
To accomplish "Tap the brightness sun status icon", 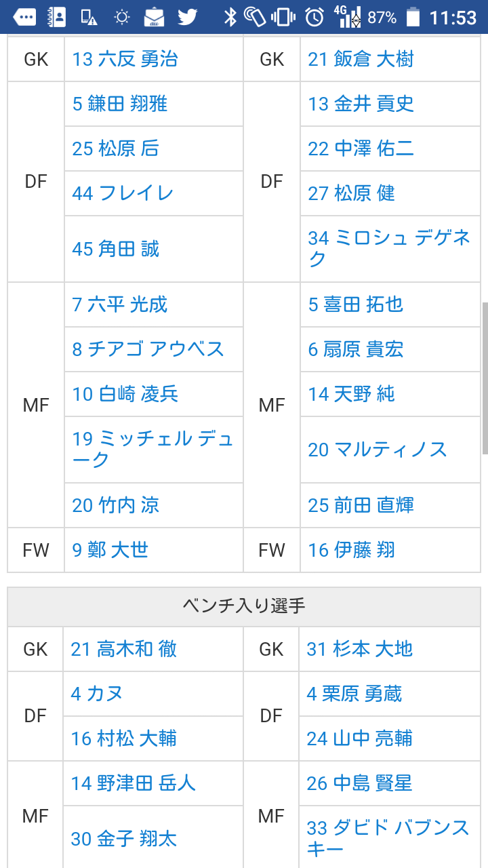I will [122, 17].
